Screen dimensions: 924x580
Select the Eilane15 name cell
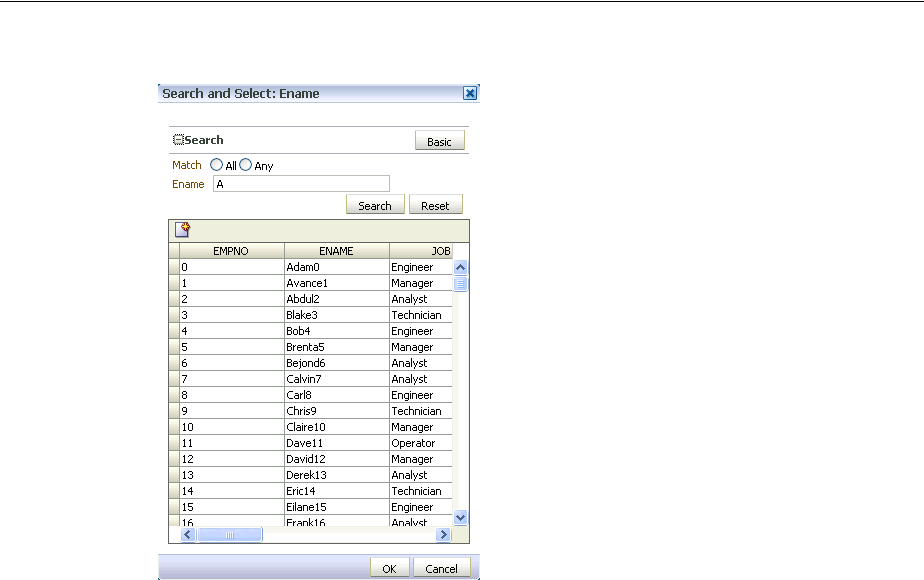pyautogui.click(x=336, y=507)
